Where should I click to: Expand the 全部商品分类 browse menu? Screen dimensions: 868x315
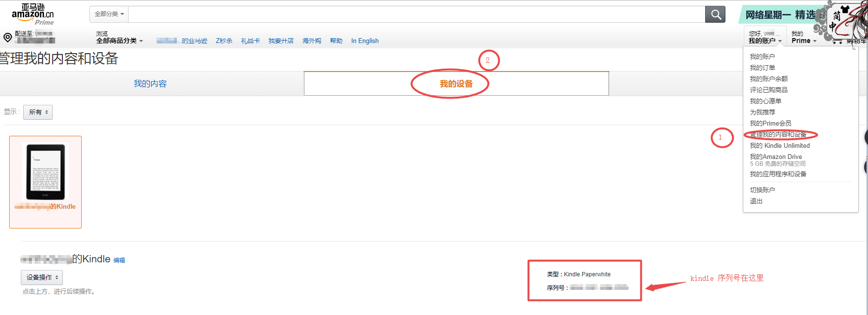[119, 41]
